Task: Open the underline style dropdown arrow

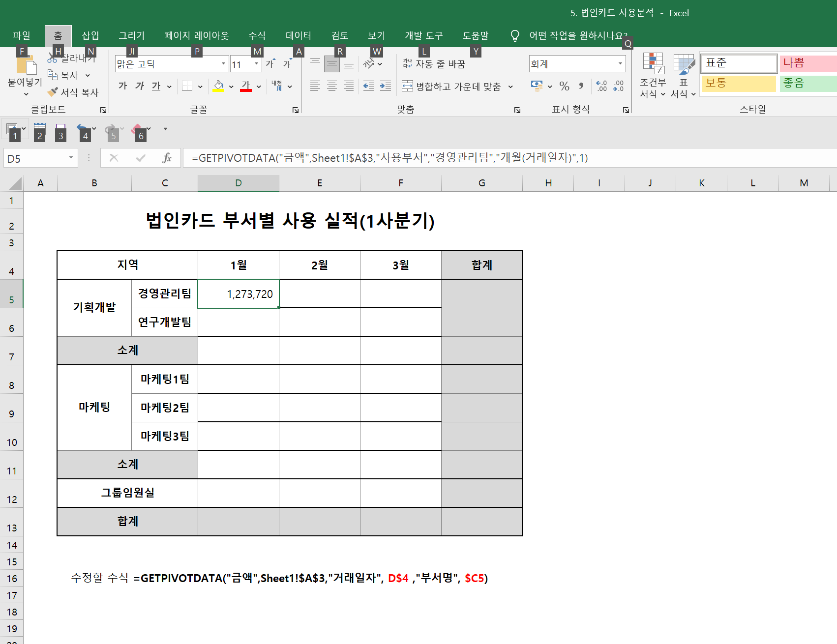Action: point(169,87)
